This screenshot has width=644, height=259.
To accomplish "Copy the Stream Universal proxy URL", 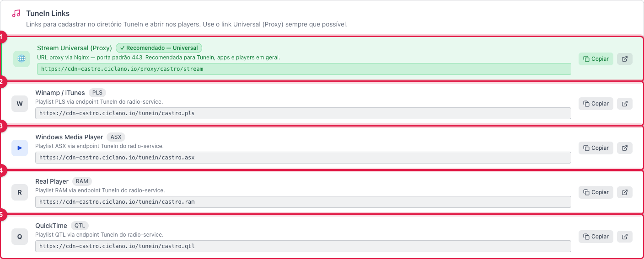I will (x=596, y=59).
